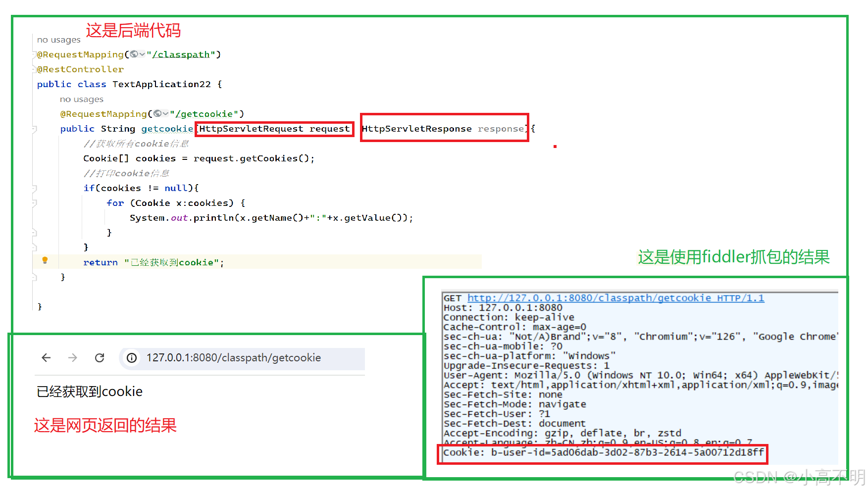Viewport: 868px width, 492px height.
Task: Click the browser forward arrow
Action: coord(73,358)
